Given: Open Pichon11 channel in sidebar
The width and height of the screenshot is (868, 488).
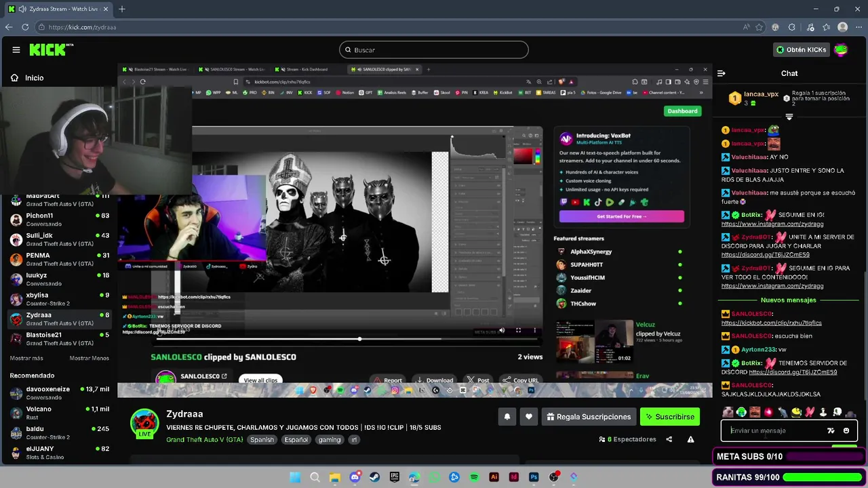Looking at the screenshot, I should [59, 220].
